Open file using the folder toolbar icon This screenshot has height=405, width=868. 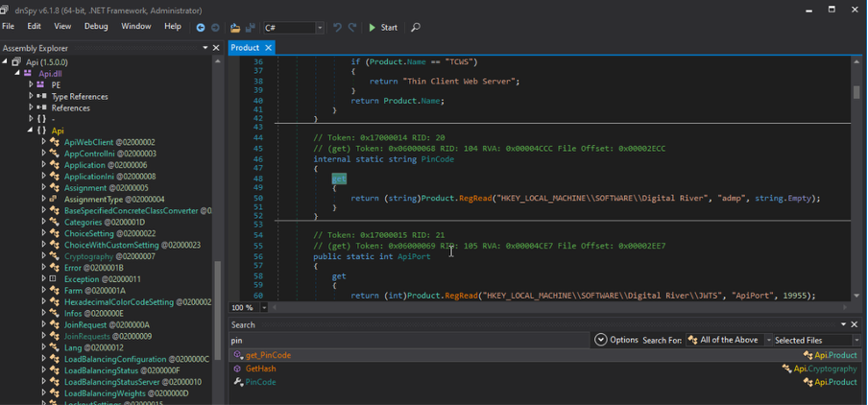tap(235, 27)
